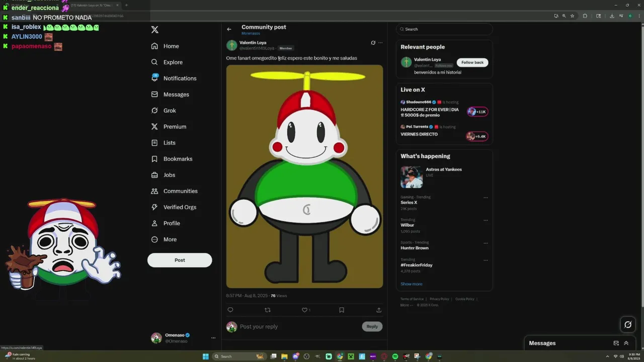Image resolution: width=644 pixels, height=362 pixels.
Task: Click Follow back for Valentin Loya
Action: [x=472, y=62]
